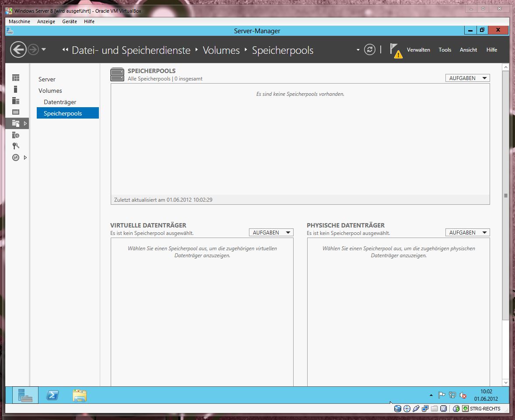This screenshot has width=515, height=420.
Task: Open File Explorer from the taskbar
Action: click(80, 395)
